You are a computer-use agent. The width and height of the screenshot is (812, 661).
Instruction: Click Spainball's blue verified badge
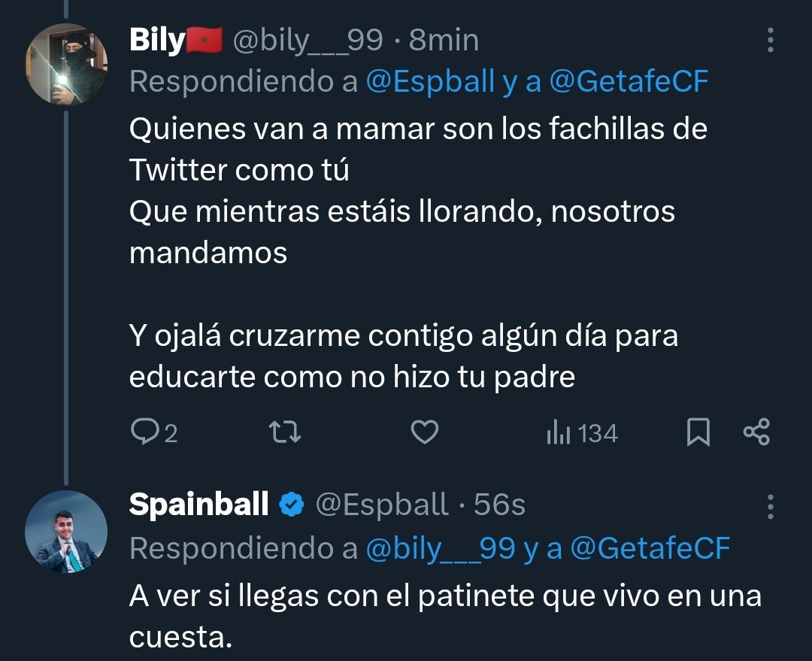tap(291, 505)
